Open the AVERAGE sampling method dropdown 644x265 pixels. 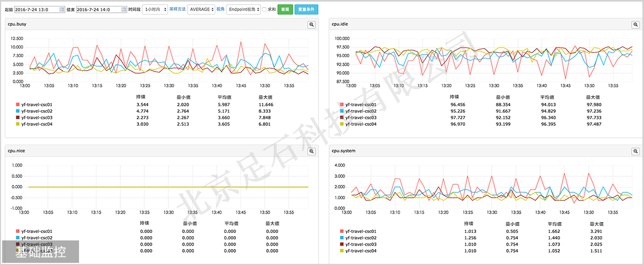coord(201,10)
